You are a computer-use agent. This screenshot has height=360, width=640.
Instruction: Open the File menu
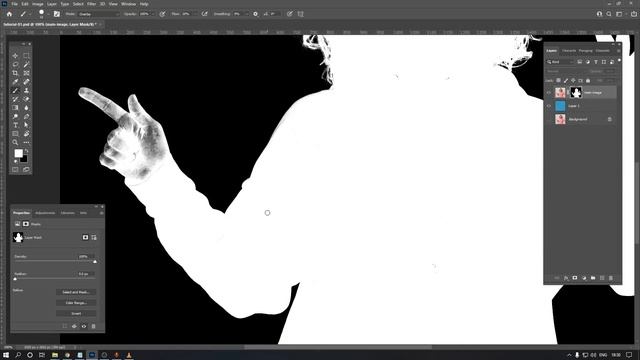point(14,4)
